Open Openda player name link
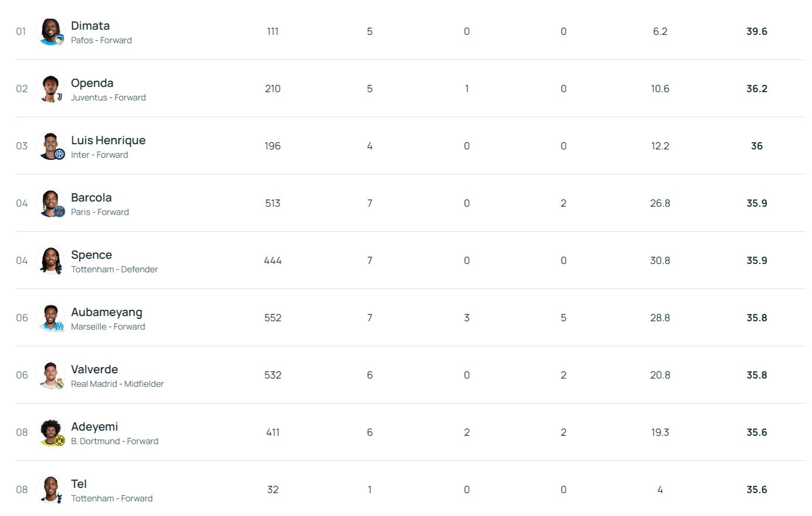The height and width of the screenshot is (516, 812). point(92,83)
